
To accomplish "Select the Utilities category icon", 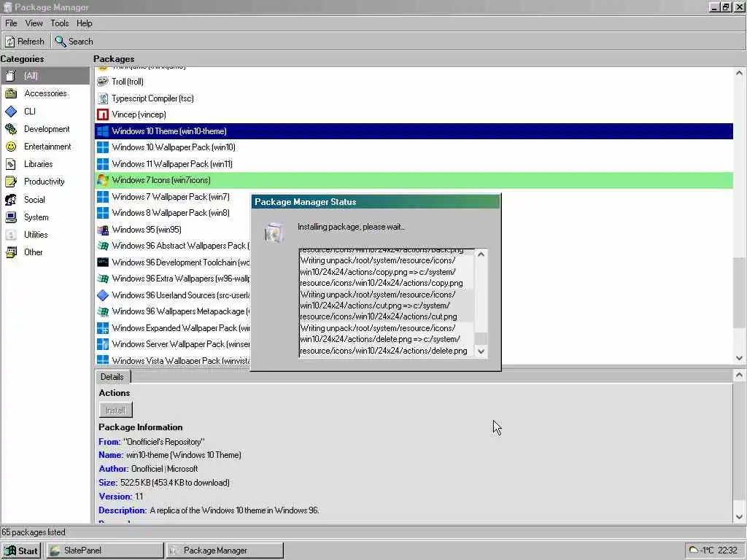I will pyautogui.click(x=11, y=235).
